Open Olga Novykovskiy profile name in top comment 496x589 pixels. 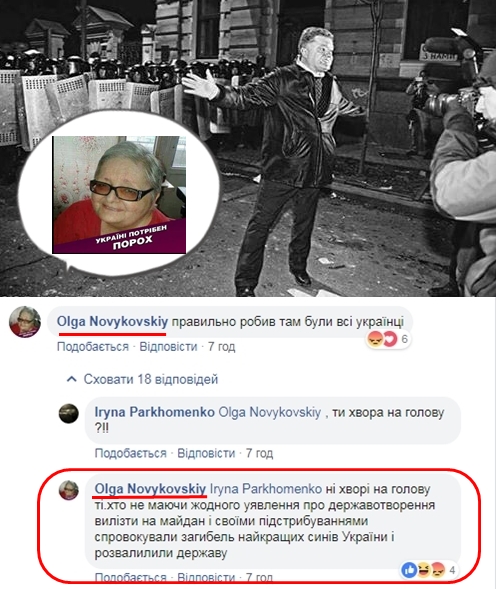[112, 322]
